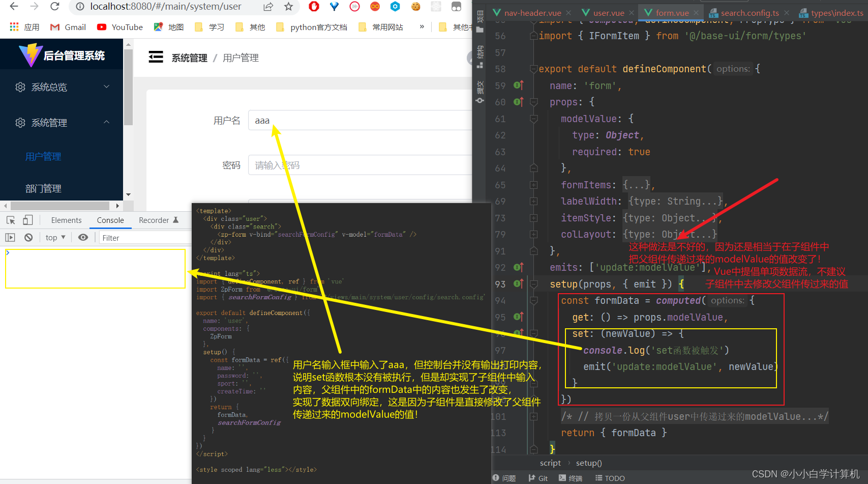
Task: Open the Recorder tab in DevTools
Action: [159, 220]
